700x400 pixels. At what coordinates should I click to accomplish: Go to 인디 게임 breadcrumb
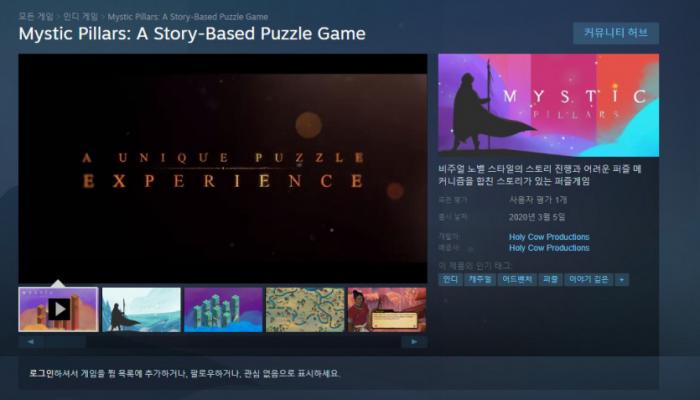pos(80,17)
